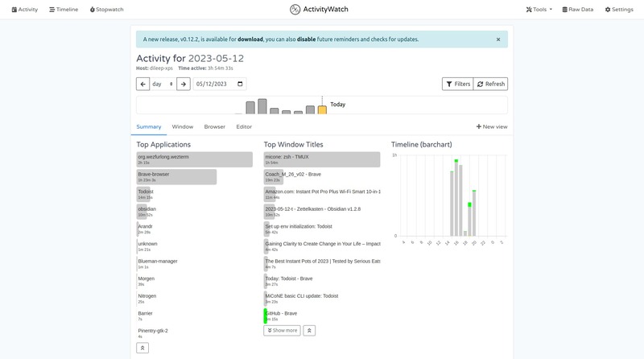Screen dimensions: 644x359
Task: Expand the Tools dropdown menu
Action: pyautogui.click(x=539, y=10)
